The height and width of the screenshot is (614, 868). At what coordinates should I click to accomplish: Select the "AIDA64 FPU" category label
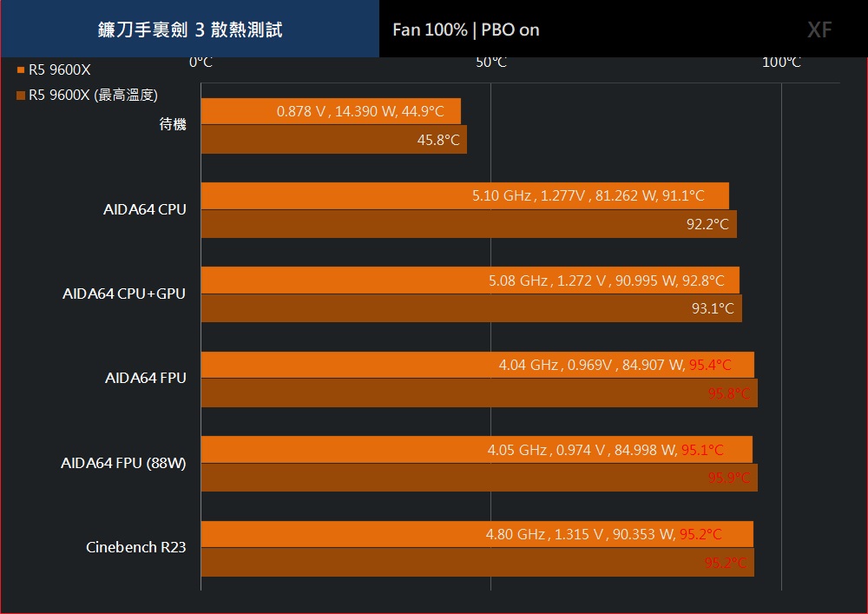coord(146,378)
